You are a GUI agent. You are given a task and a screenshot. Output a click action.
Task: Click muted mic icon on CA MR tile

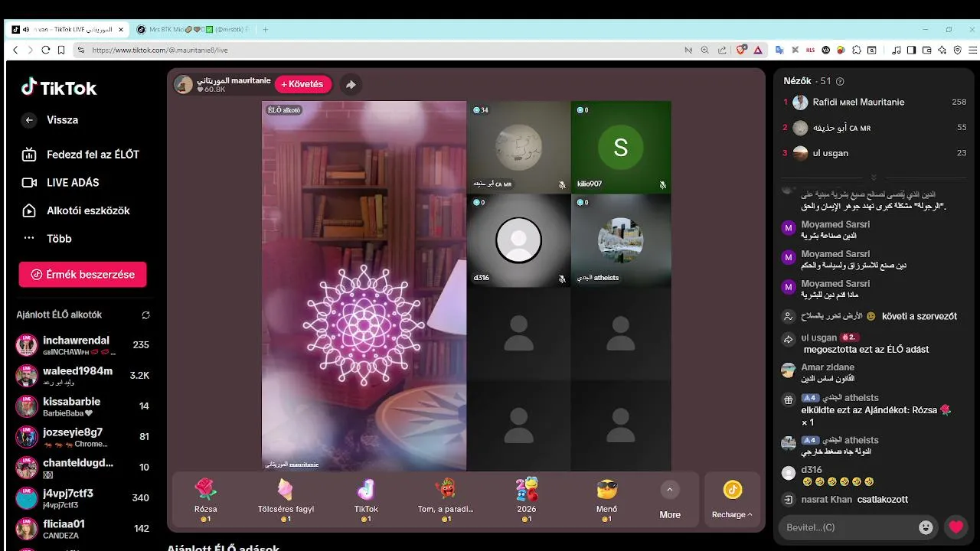pyautogui.click(x=562, y=185)
